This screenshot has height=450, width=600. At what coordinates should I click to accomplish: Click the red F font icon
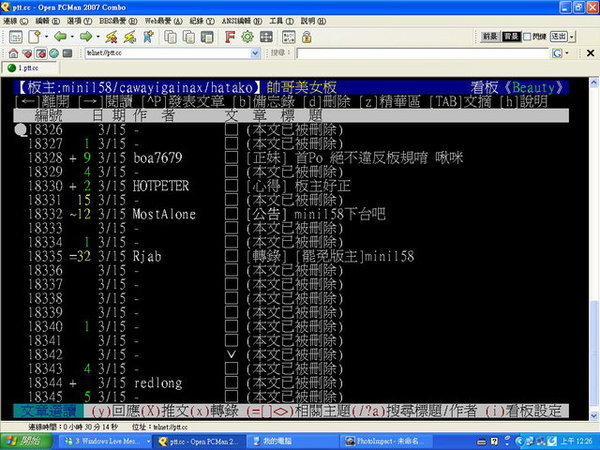(229, 37)
